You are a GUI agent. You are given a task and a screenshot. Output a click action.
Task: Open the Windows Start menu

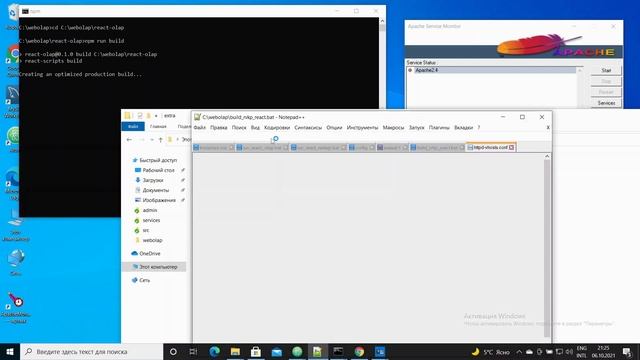10,351
